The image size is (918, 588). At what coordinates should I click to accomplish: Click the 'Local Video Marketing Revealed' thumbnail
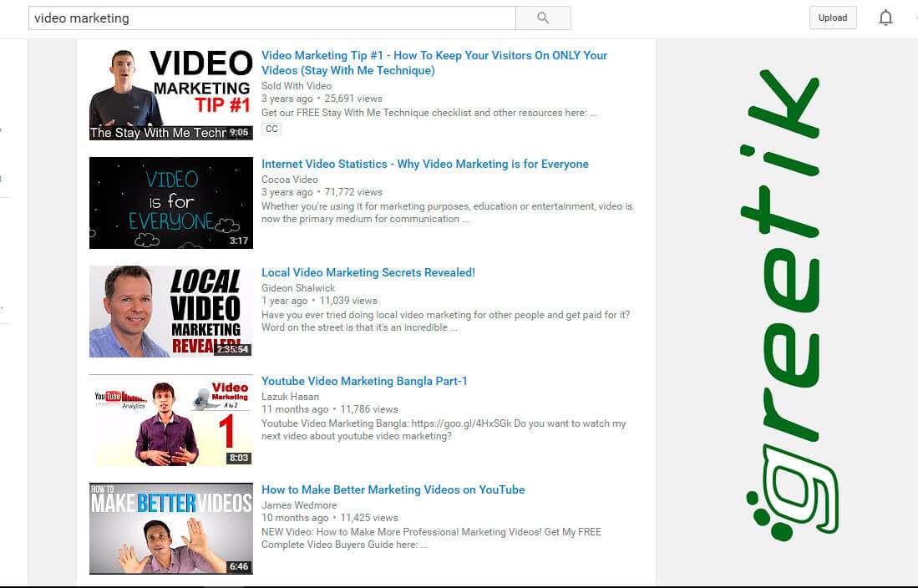pos(171,312)
